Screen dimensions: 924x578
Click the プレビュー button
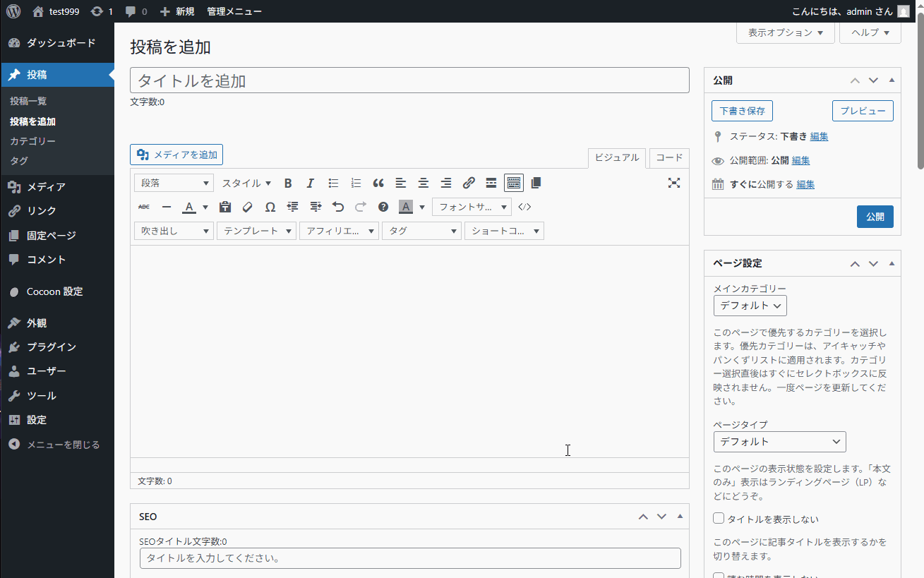pos(863,111)
